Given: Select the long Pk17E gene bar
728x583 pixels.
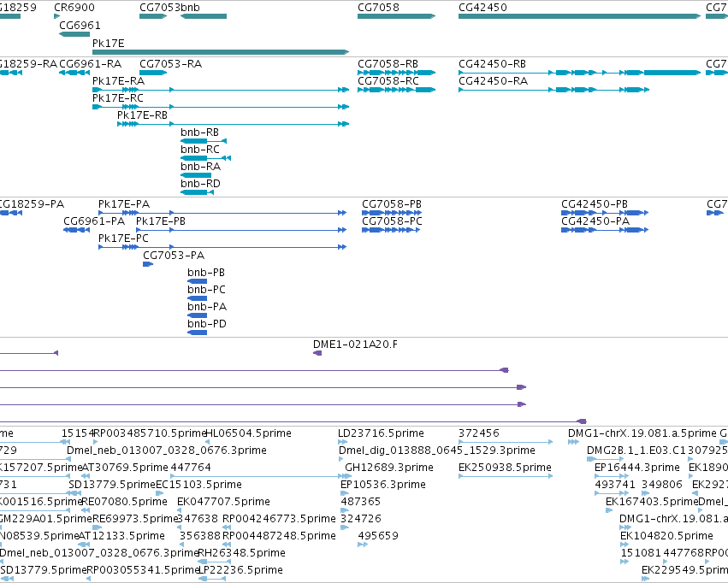Looking at the screenshot, I should [221, 52].
